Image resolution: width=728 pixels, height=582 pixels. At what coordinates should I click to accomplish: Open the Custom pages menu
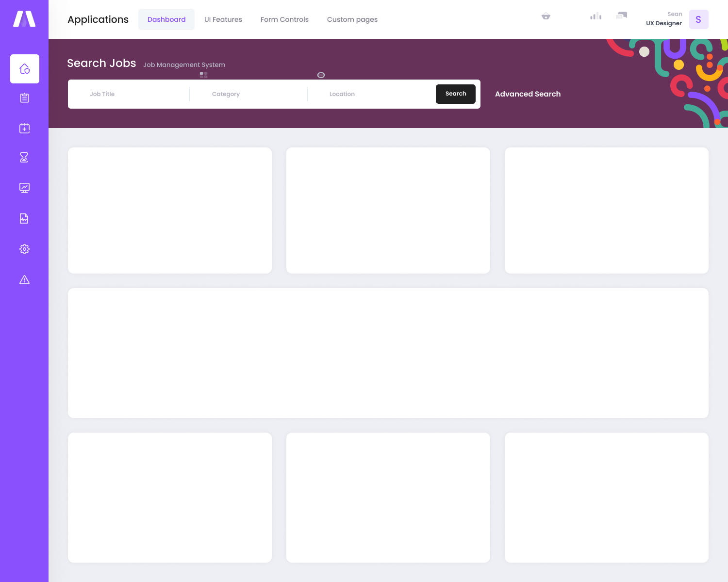pyautogui.click(x=352, y=19)
